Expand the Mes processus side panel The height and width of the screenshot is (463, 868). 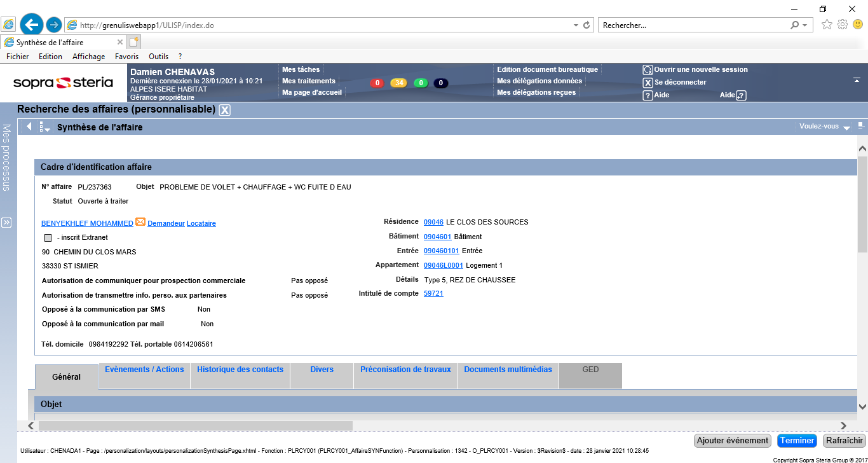[x=6, y=223]
